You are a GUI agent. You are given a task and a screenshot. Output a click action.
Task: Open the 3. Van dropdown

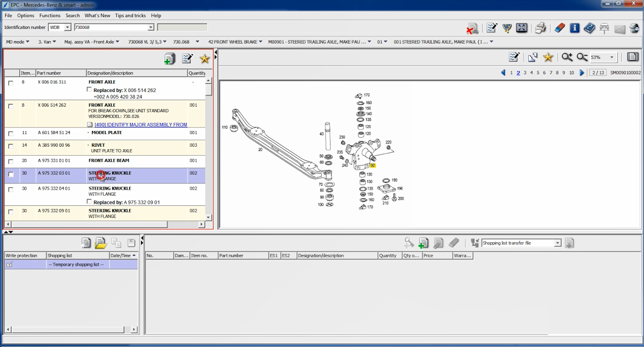48,42
